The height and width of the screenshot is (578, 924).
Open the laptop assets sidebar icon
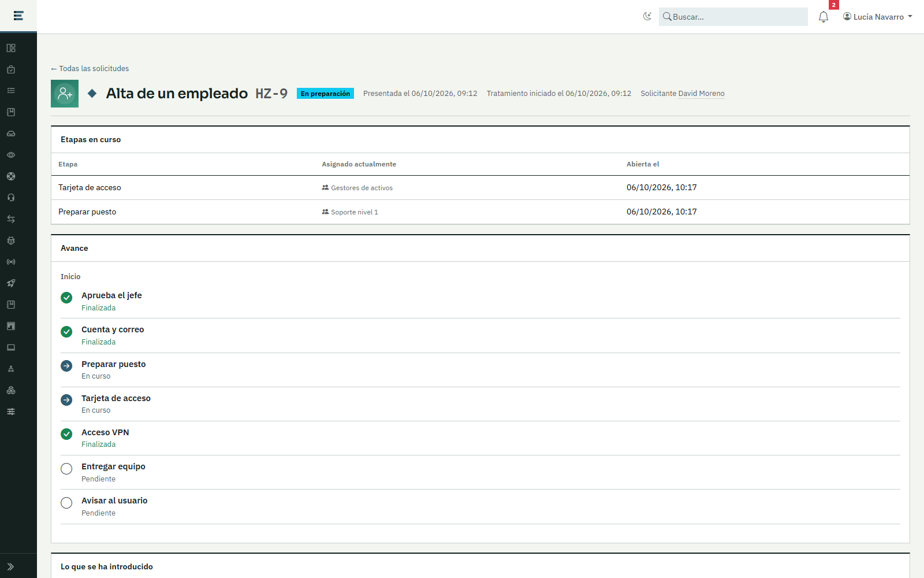pyautogui.click(x=11, y=347)
